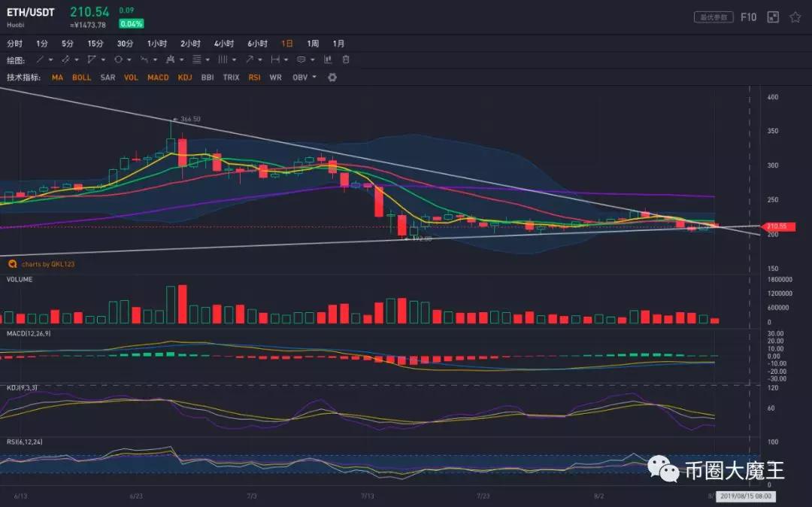Image resolution: width=812 pixels, height=507 pixels.
Task: Enable the BBI indicator
Action: click(208, 77)
